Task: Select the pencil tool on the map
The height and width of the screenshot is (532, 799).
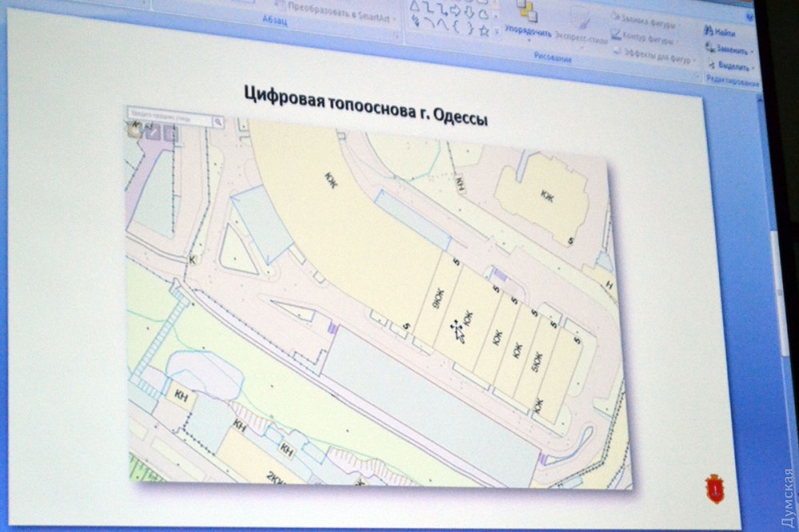Action: coord(153,133)
